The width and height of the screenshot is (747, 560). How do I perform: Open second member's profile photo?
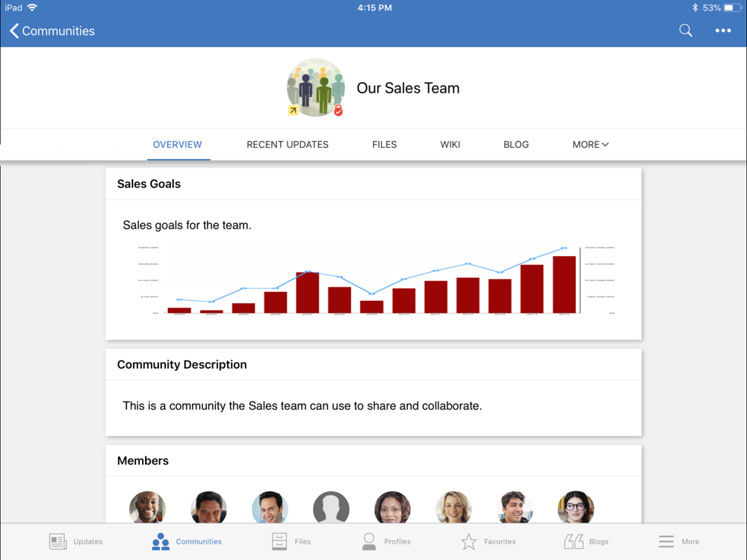pyautogui.click(x=208, y=508)
